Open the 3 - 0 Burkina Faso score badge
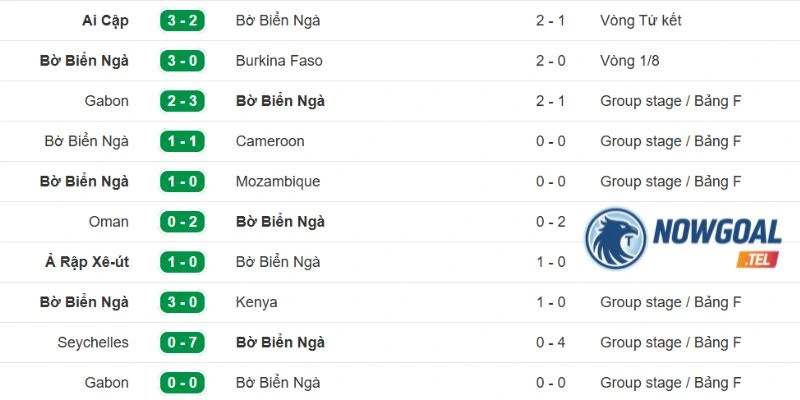800x400 pixels. point(182,61)
